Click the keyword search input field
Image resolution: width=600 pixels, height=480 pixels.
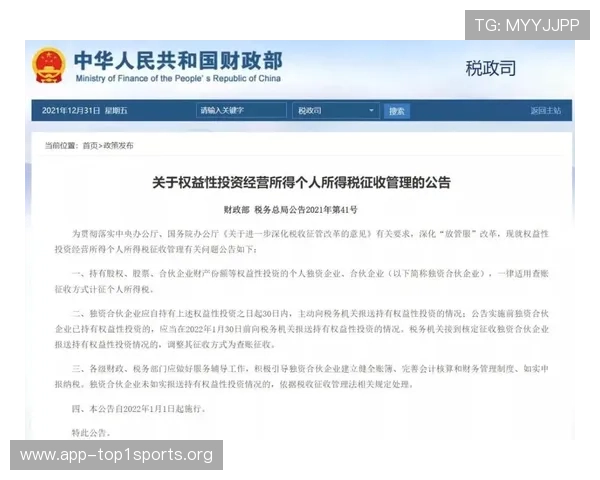241,111
